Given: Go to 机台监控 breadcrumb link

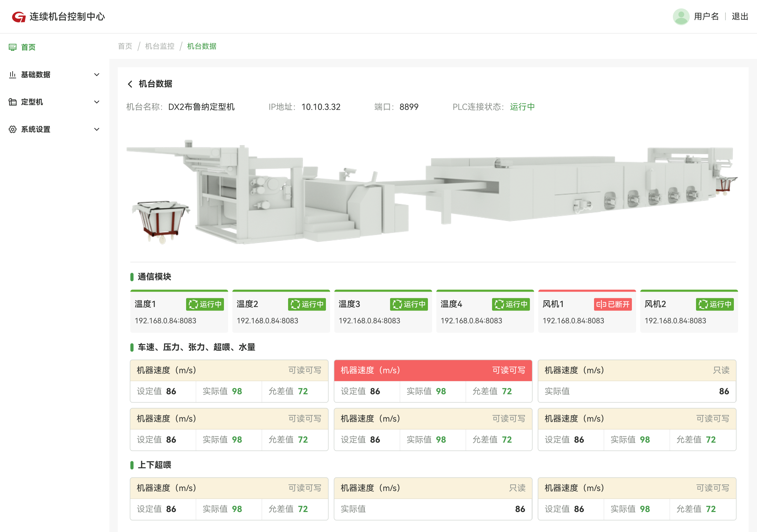Looking at the screenshot, I should click(x=159, y=46).
